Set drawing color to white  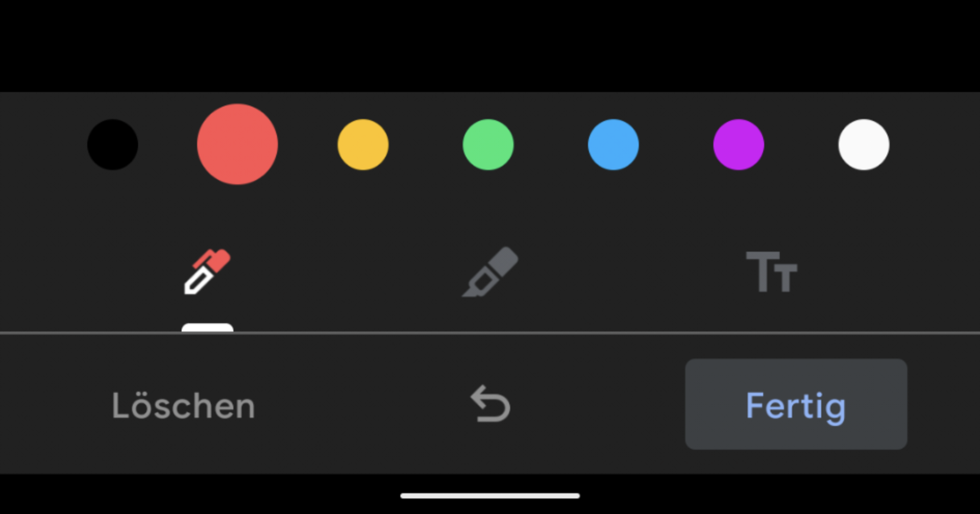point(864,144)
